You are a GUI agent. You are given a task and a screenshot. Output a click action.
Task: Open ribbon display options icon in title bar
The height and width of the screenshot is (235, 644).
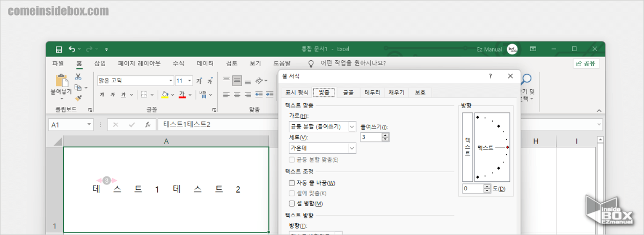click(x=533, y=49)
